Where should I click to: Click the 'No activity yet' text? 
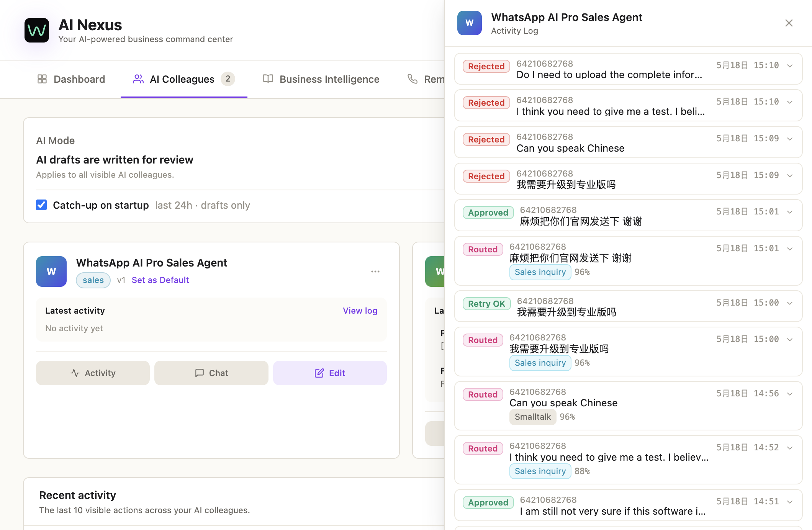click(x=74, y=328)
